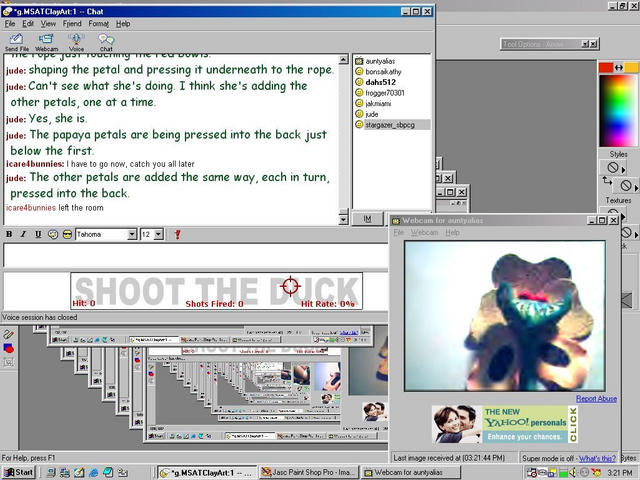Click the smiley icon beside jude
The height and width of the screenshot is (480, 640).
click(359, 114)
